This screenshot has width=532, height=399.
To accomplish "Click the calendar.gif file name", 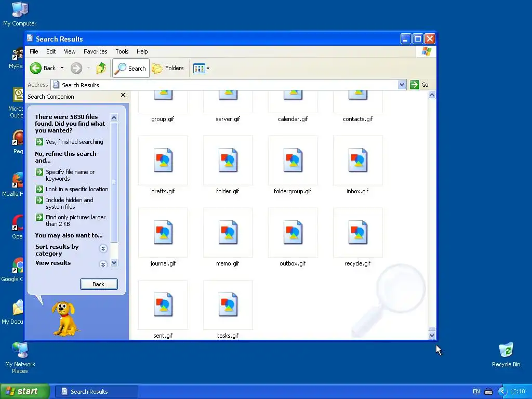I will click(293, 119).
